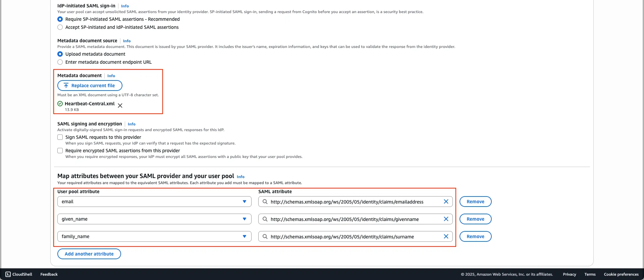Click search icon in givenname attribute field

click(265, 219)
